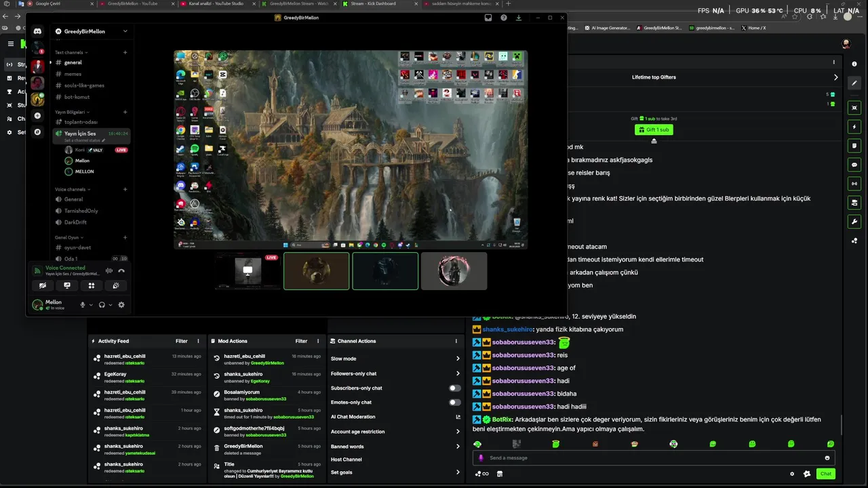
Task: Open AI Image Generator bookmark
Action: click(608, 28)
